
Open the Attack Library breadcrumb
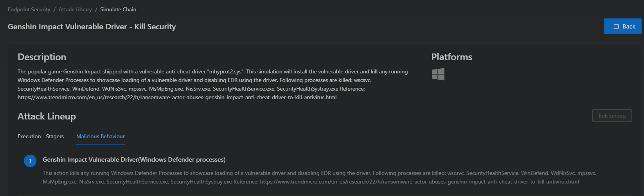[x=75, y=9]
